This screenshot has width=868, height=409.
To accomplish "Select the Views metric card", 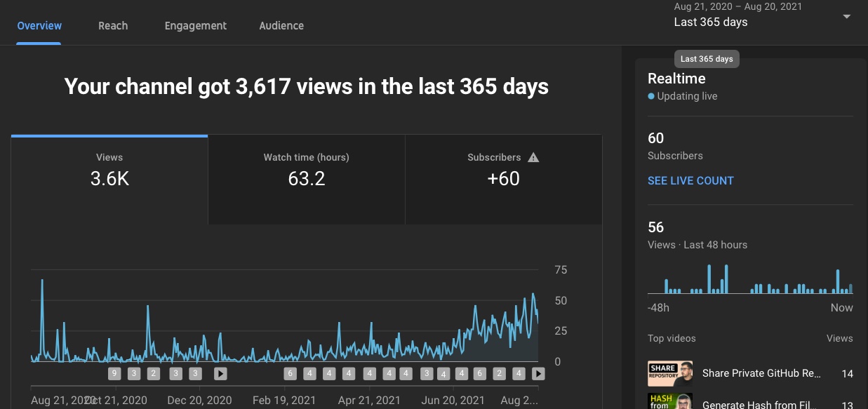I will (109, 180).
